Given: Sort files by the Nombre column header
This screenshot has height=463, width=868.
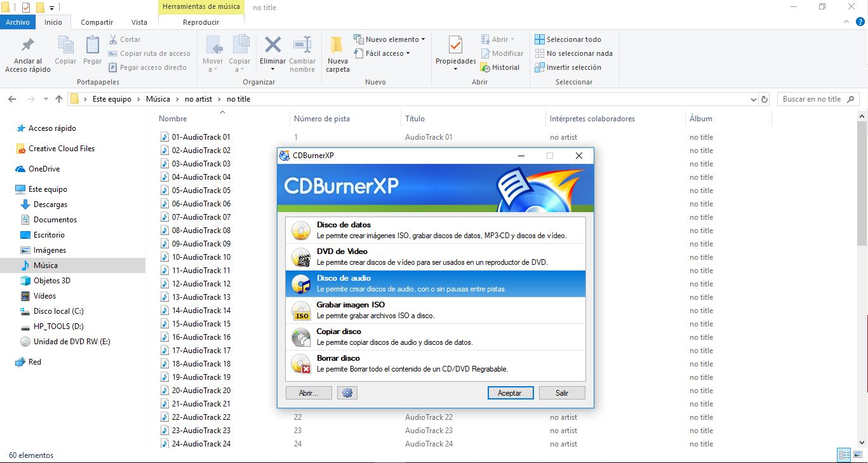Looking at the screenshot, I should click(x=173, y=119).
